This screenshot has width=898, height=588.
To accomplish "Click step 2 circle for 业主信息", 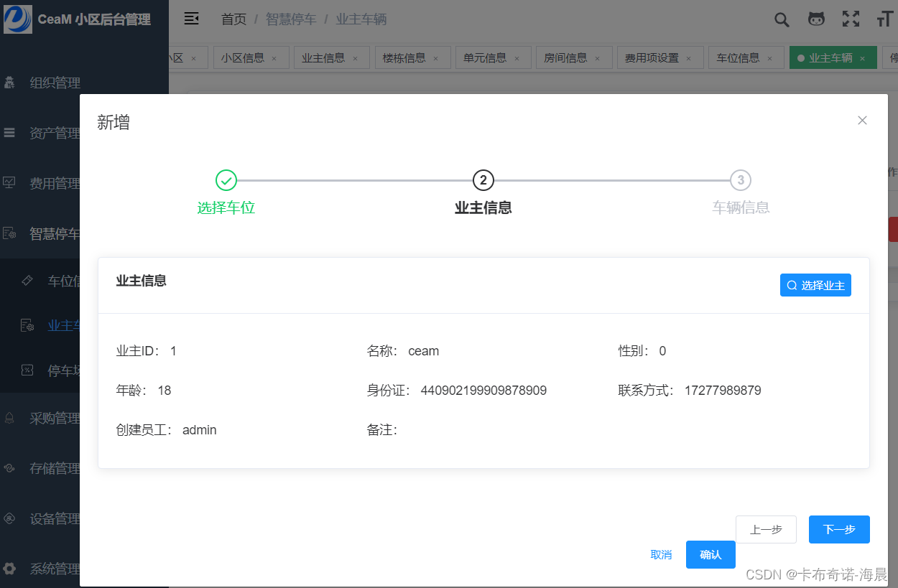I will coord(483,180).
